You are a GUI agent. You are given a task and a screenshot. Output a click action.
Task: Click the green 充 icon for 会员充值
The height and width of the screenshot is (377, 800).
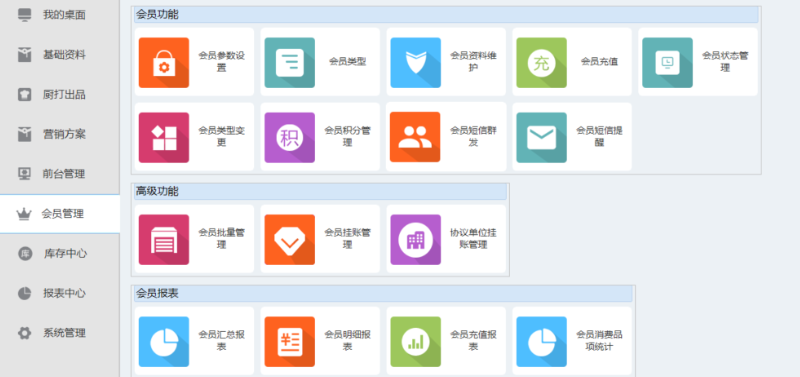pos(541,62)
